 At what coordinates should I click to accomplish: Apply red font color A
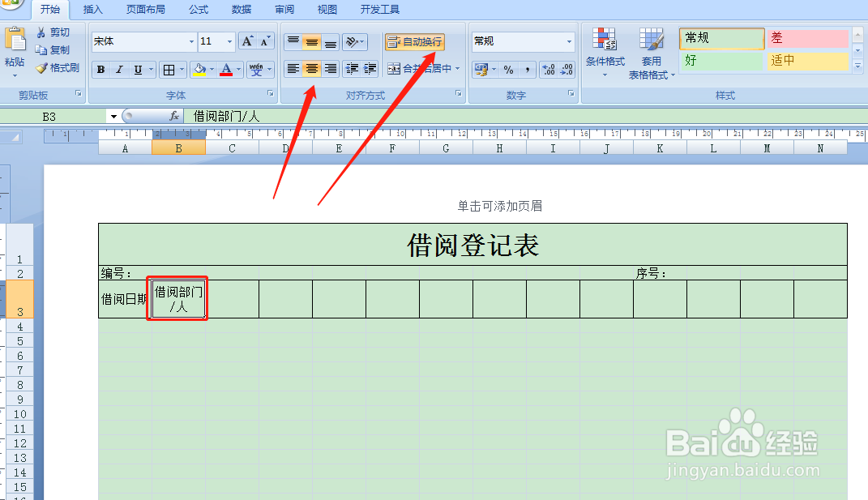pyautogui.click(x=226, y=70)
